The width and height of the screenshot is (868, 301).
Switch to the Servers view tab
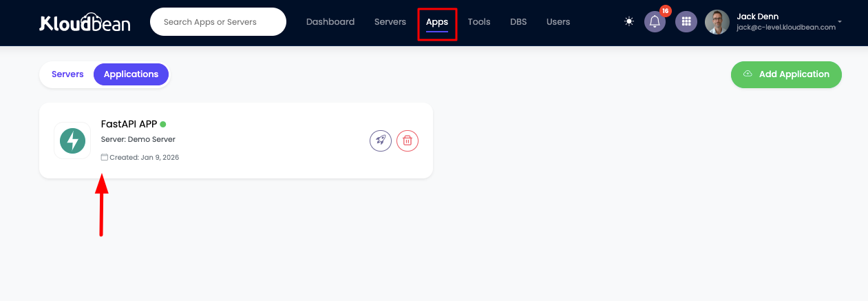pyautogui.click(x=67, y=74)
